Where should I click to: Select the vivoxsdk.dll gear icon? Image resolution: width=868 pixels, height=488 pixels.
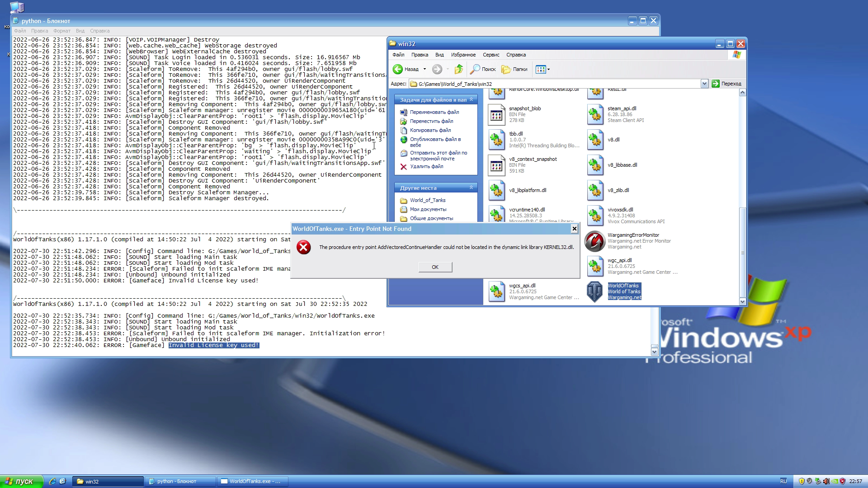coord(595,216)
